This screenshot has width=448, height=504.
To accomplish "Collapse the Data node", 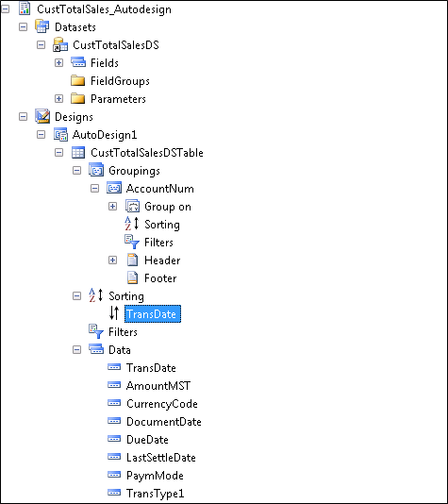I will pos(76,349).
